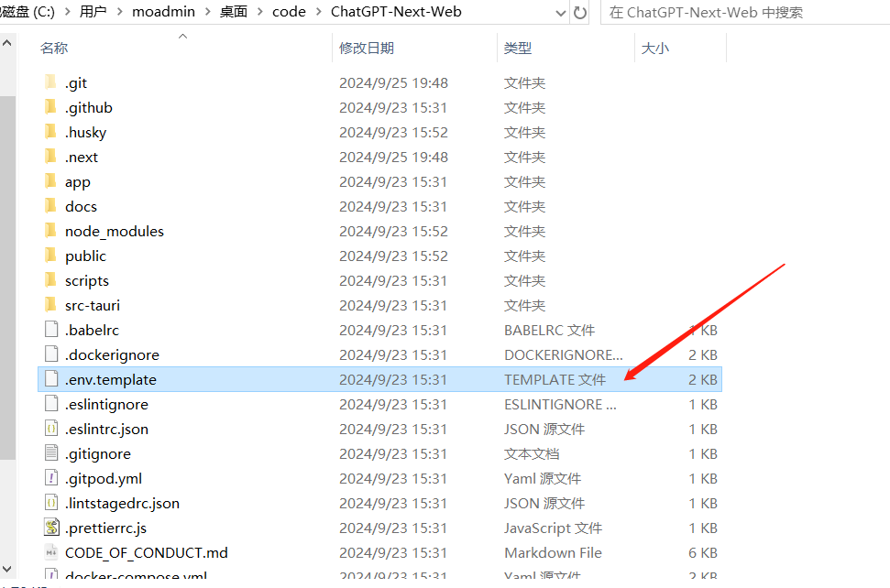Select the .eslintrc.json file name
Screen dimensions: 890x588
tap(106, 430)
